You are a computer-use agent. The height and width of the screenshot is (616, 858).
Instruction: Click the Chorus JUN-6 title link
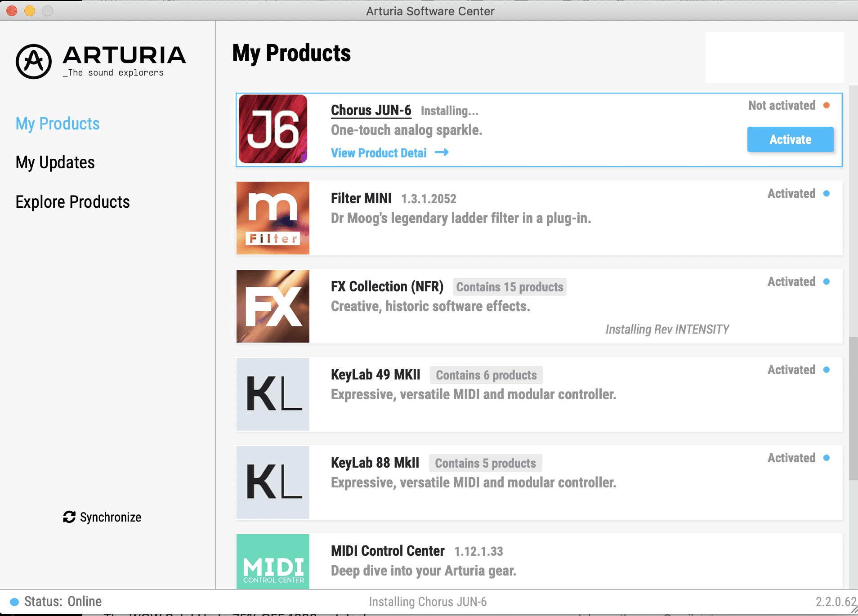coord(371,110)
